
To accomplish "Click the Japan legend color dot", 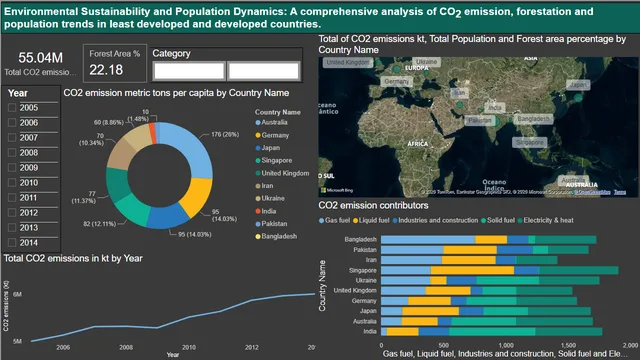I will [258, 148].
